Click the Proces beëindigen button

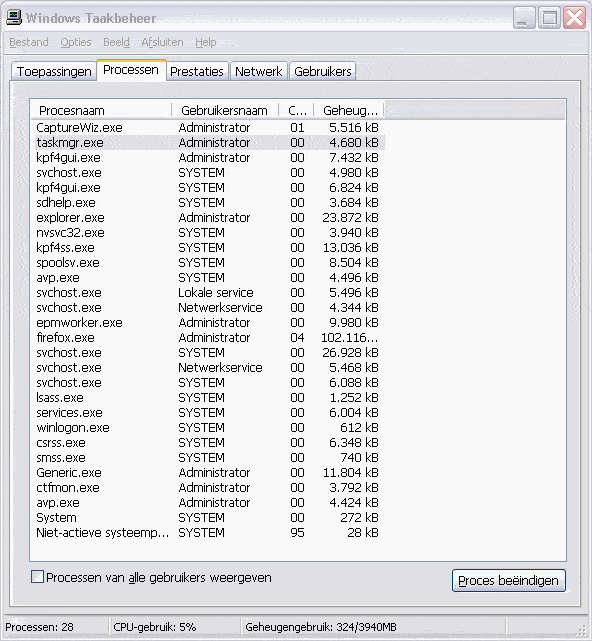click(509, 580)
